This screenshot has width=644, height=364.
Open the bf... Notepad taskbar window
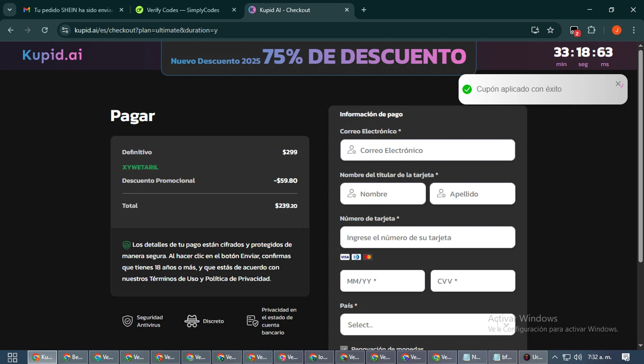(503, 357)
